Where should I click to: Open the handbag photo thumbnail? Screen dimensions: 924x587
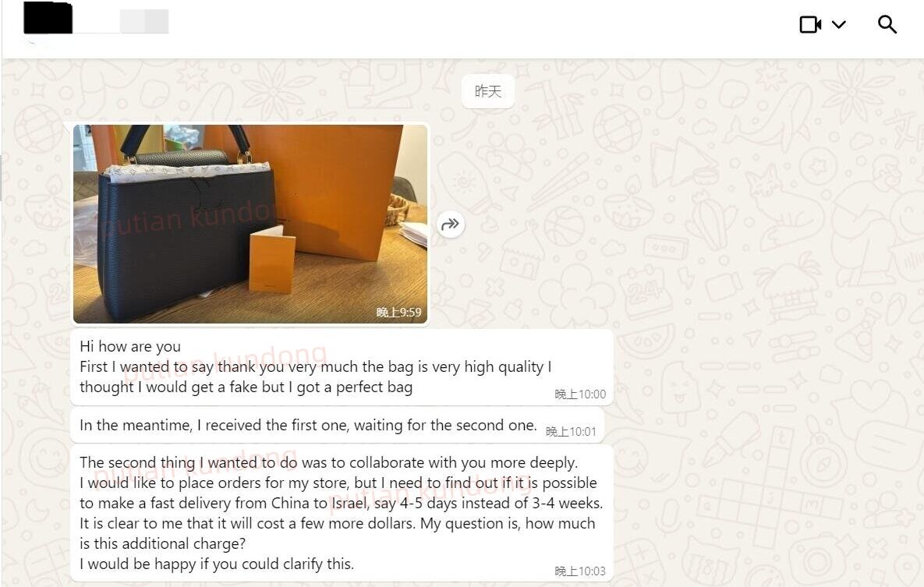pyautogui.click(x=250, y=224)
